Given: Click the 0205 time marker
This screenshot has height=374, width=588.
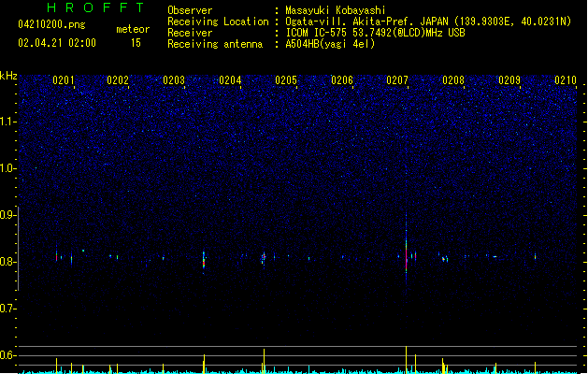Looking at the screenshot, I should [286, 80].
